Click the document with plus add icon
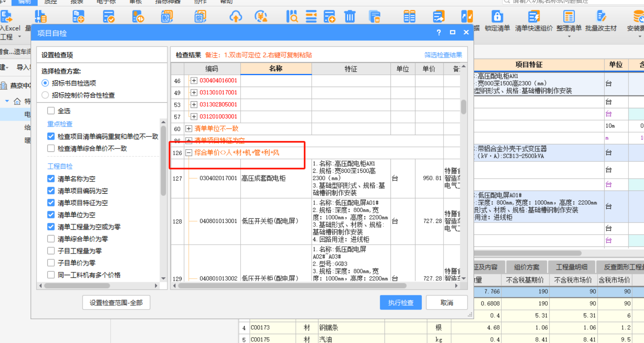 pos(329,17)
